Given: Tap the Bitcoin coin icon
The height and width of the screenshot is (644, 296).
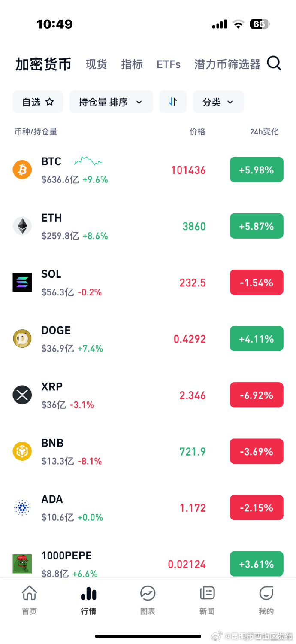Looking at the screenshot, I should [x=22, y=170].
